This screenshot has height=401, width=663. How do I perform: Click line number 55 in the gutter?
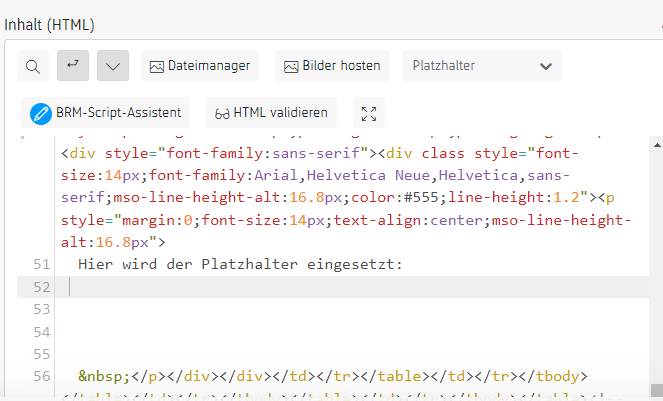tap(40, 354)
